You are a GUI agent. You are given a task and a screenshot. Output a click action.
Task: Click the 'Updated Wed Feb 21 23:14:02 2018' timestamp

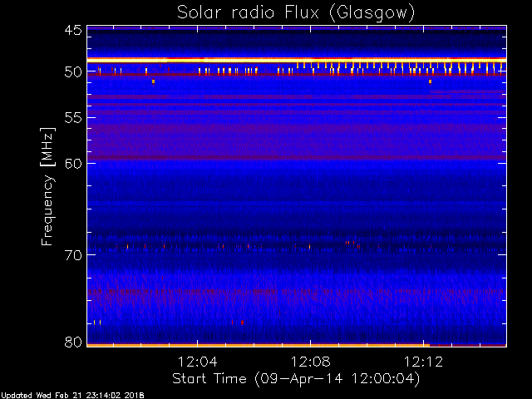[x=72, y=396]
